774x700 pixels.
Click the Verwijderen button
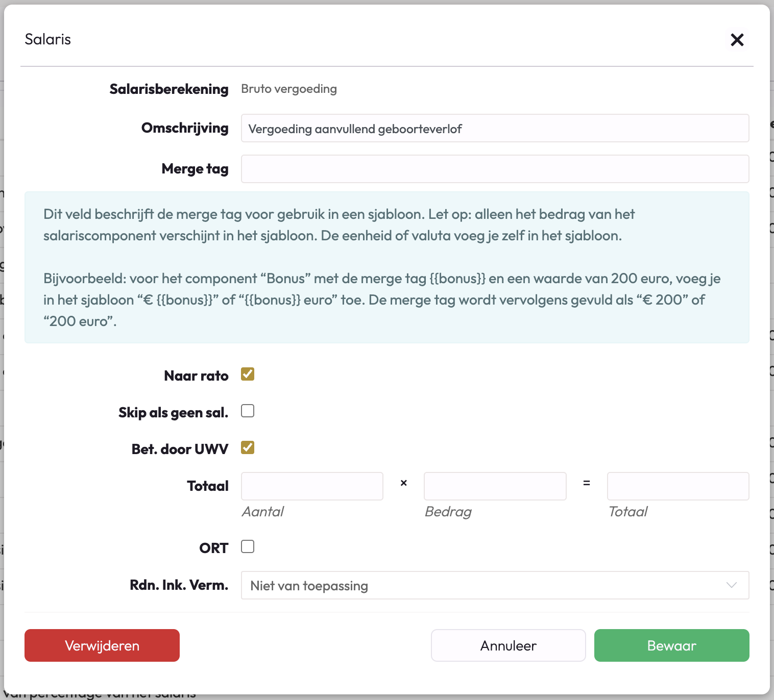(x=102, y=645)
